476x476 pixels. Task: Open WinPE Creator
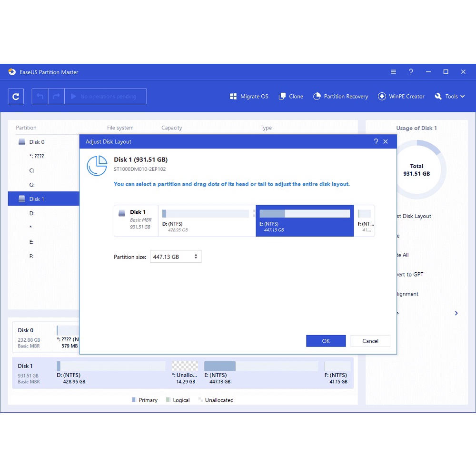[401, 96]
